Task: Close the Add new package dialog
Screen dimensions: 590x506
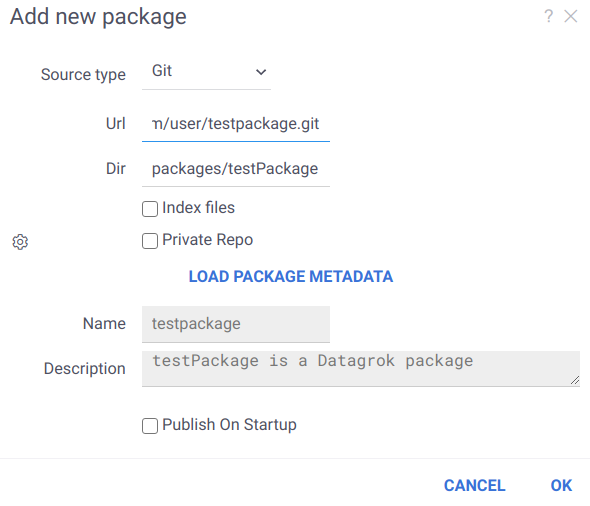Action: [x=570, y=16]
